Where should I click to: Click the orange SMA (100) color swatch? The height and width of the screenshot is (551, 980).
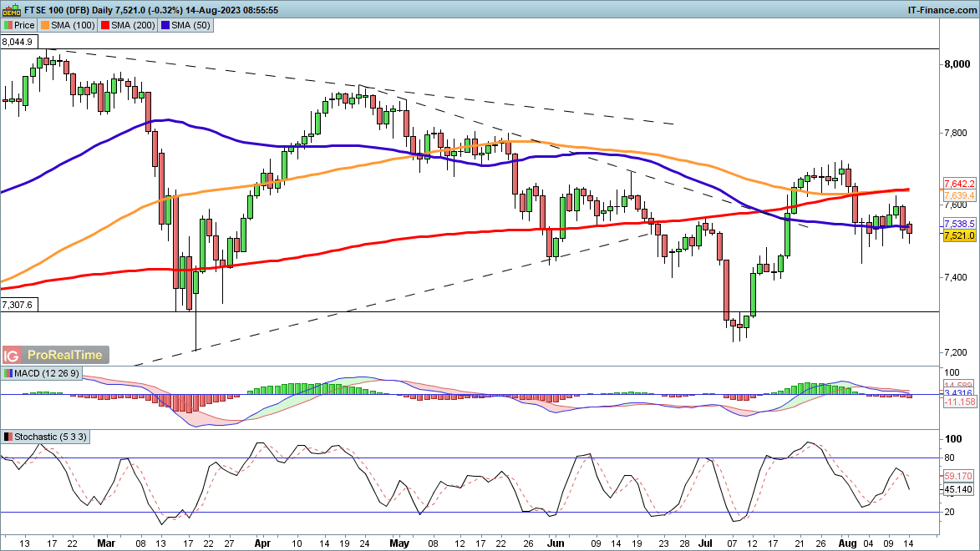point(46,26)
